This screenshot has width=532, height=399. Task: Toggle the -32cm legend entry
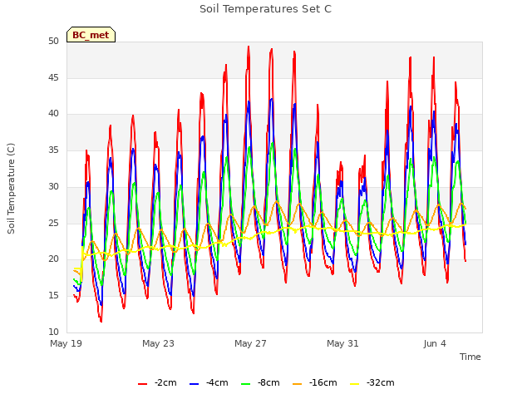pyautogui.click(x=372, y=382)
